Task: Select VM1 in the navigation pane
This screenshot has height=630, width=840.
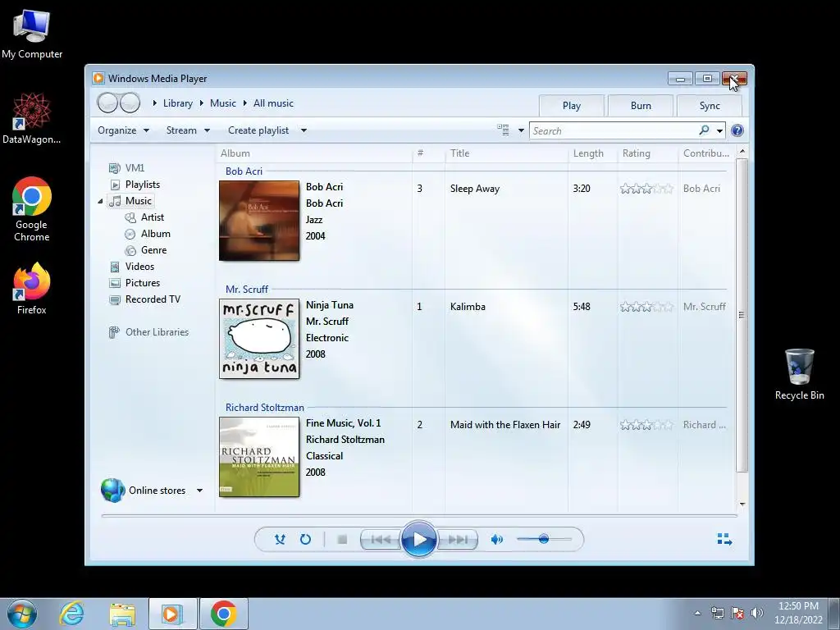Action: [x=135, y=167]
